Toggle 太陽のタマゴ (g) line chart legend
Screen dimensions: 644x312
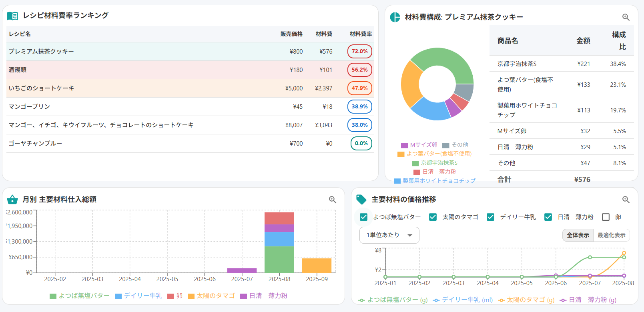click(x=526, y=300)
